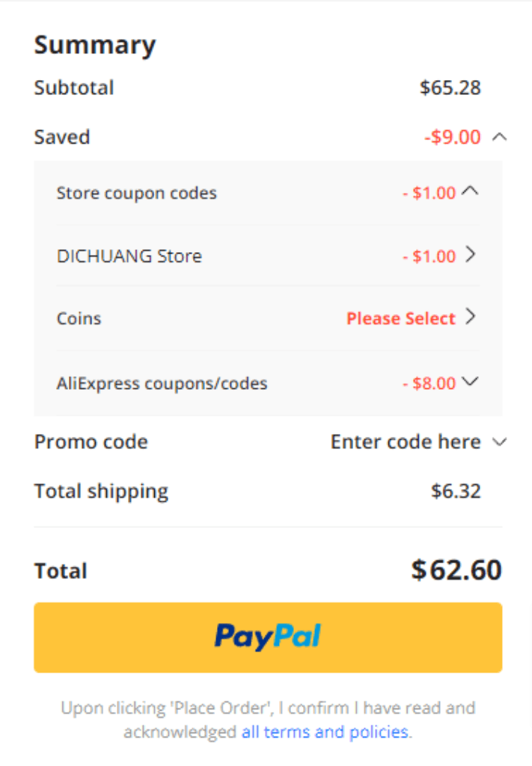This screenshot has height=766, width=532.
Task: Click the Promo code label
Action: click(x=91, y=441)
